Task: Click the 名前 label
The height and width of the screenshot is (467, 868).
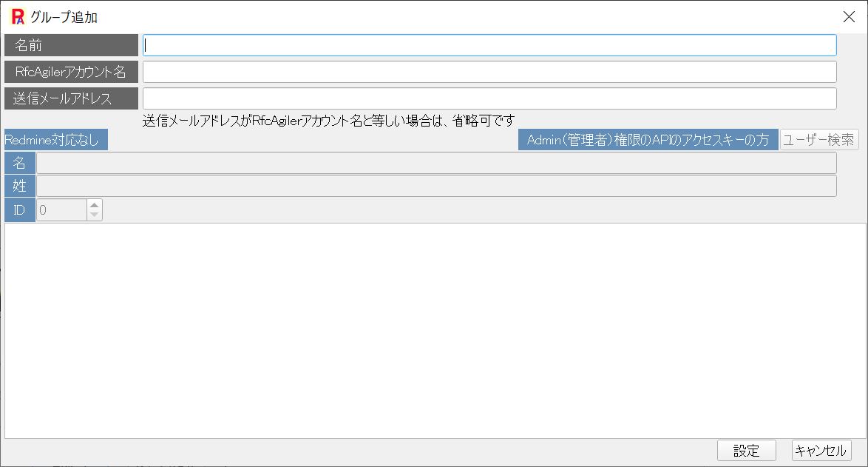Action: point(71,45)
